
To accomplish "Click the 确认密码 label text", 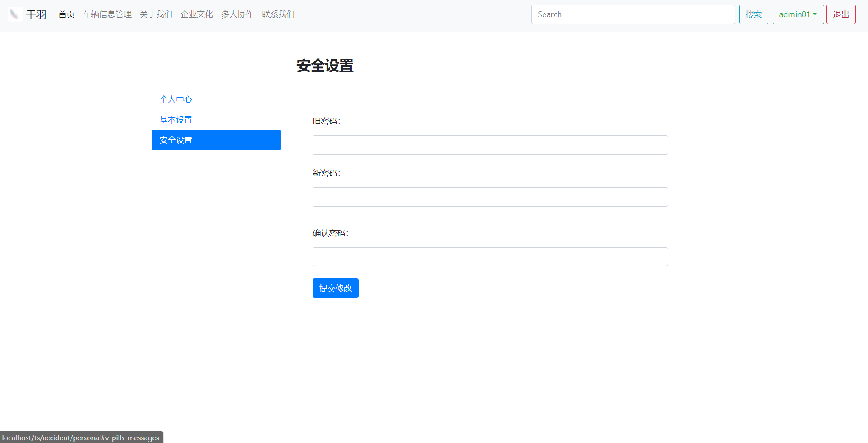I will point(331,233).
